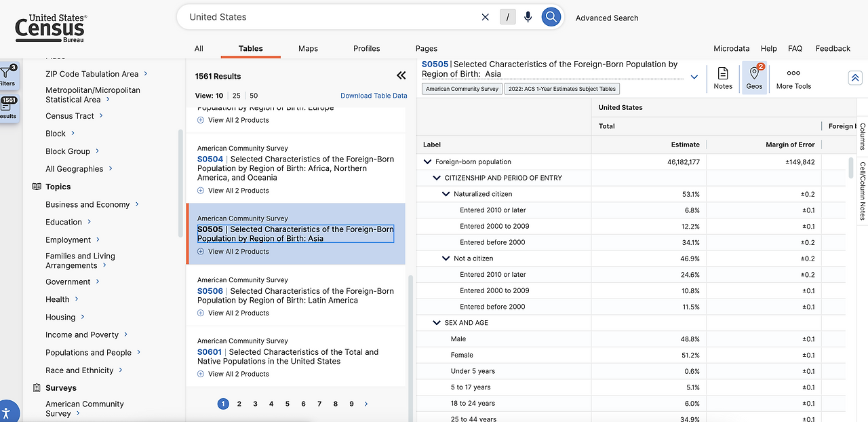Open the FAQ link
The image size is (868, 422).
pos(795,48)
